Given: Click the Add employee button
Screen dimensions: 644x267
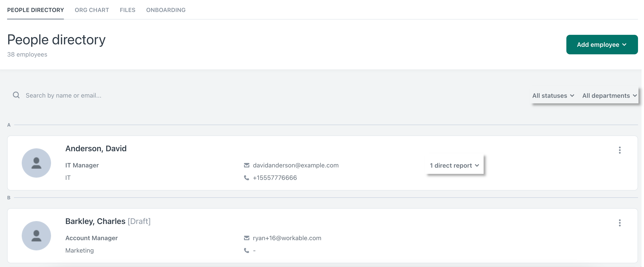Looking at the screenshot, I should pyautogui.click(x=602, y=45).
